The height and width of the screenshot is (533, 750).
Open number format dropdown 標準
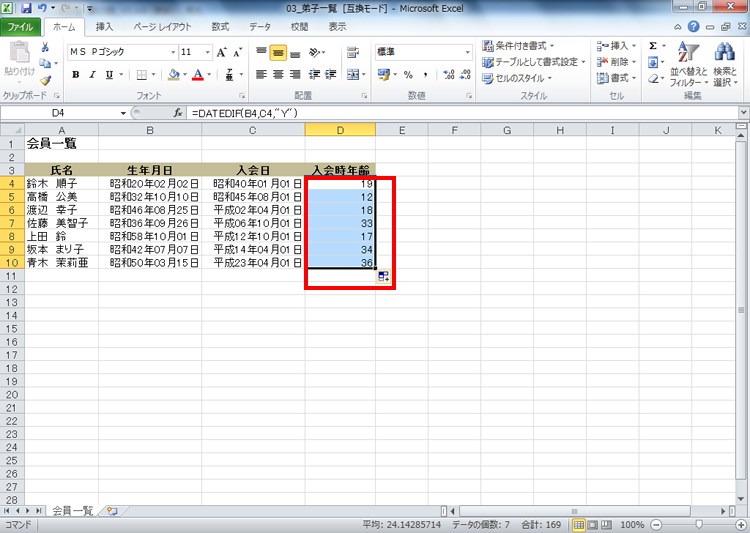pyautogui.click(x=467, y=52)
